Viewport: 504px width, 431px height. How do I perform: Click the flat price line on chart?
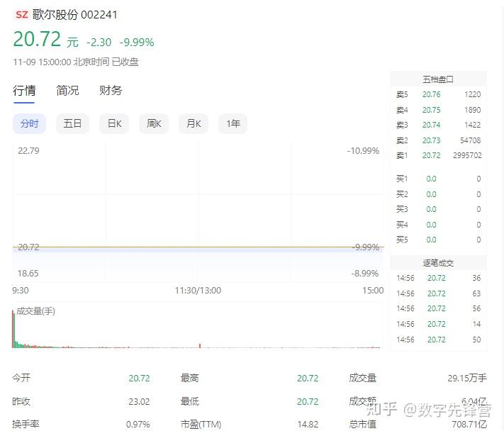click(198, 247)
